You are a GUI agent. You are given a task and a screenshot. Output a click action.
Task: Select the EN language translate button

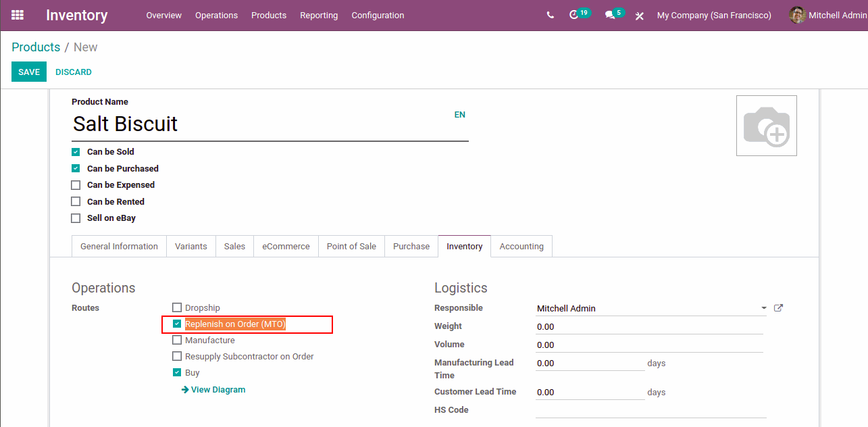[x=459, y=115]
